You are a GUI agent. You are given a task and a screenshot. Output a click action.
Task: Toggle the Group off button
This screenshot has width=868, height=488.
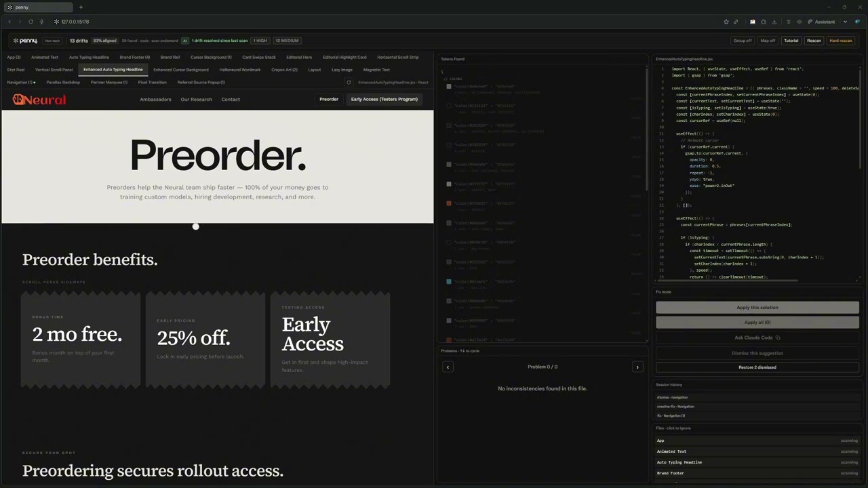(743, 41)
